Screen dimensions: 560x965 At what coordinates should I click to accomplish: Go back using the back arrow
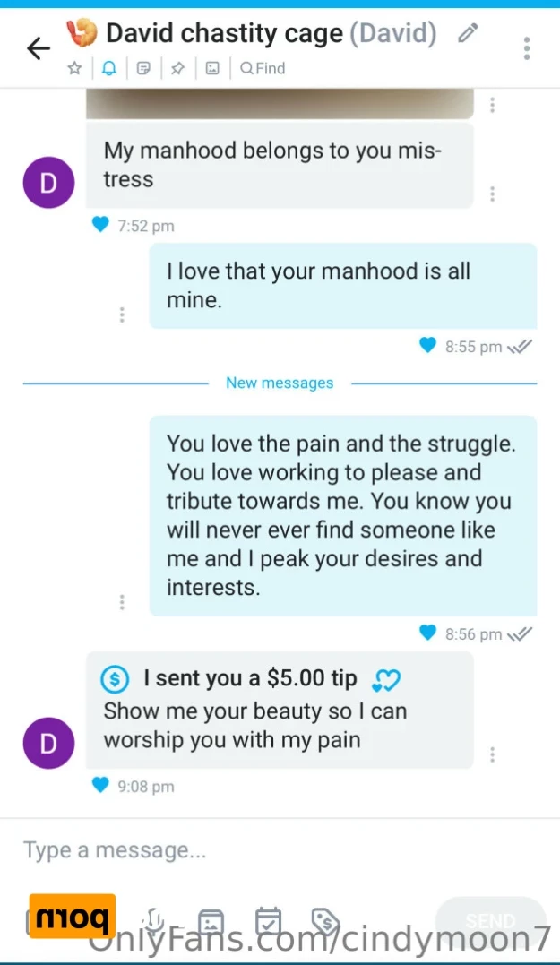(x=39, y=47)
